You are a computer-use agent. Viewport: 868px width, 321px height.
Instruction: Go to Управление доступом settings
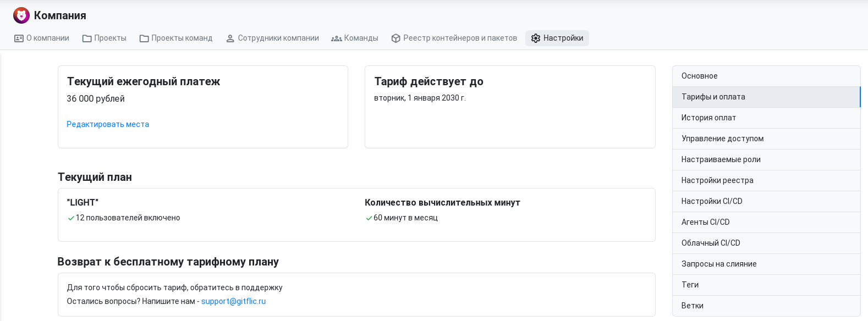[766, 139]
